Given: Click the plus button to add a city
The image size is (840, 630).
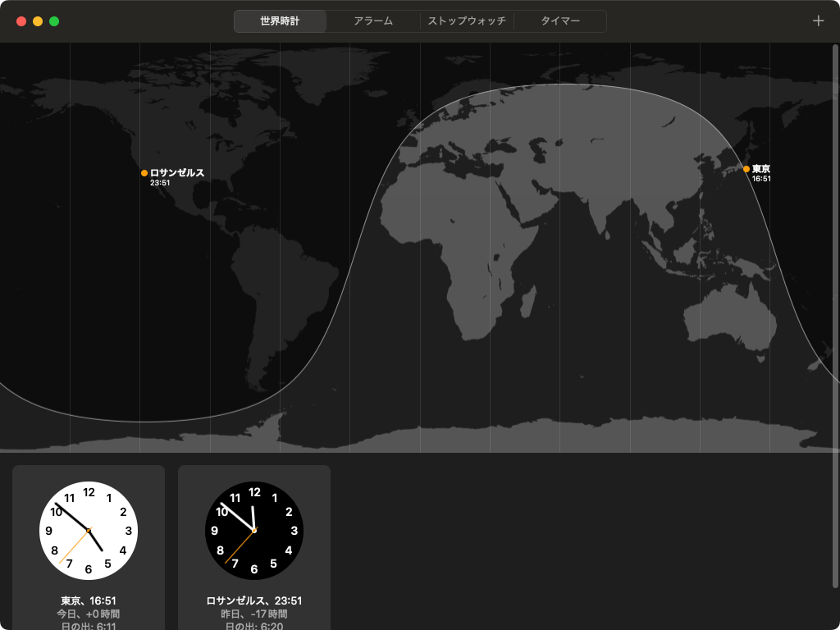Looking at the screenshot, I should coord(818,21).
